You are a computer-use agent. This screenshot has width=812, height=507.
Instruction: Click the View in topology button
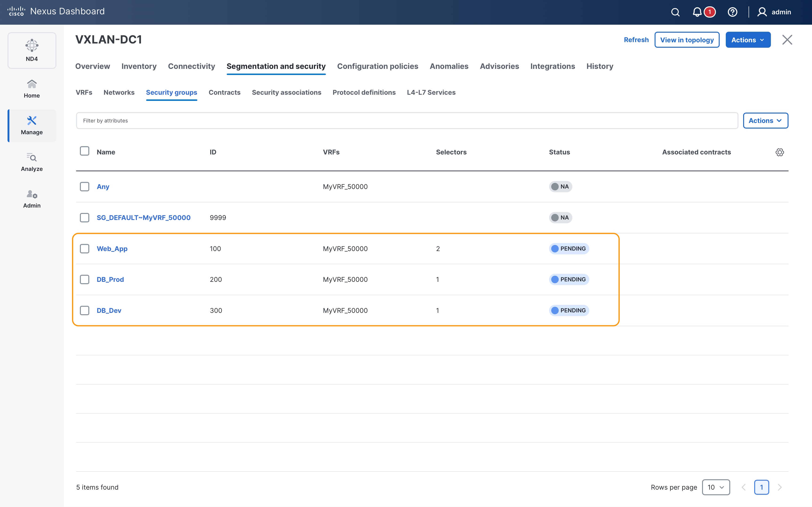click(687, 40)
